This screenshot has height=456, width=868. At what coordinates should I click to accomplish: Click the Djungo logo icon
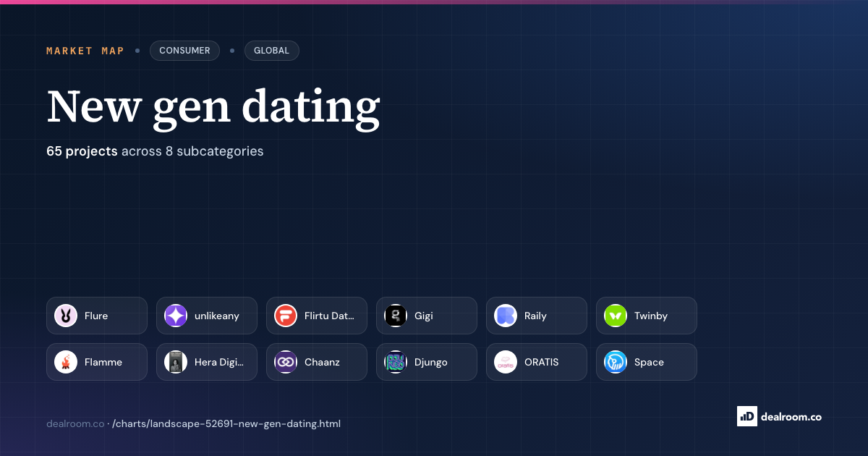(x=396, y=362)
